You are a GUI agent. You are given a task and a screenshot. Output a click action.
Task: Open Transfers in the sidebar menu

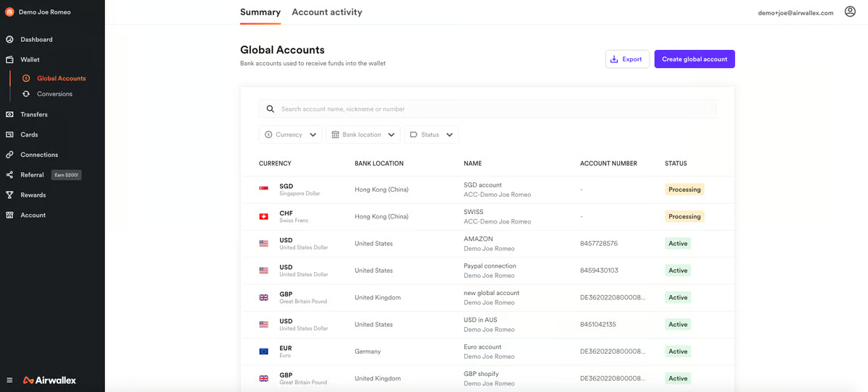coord(34,114)
